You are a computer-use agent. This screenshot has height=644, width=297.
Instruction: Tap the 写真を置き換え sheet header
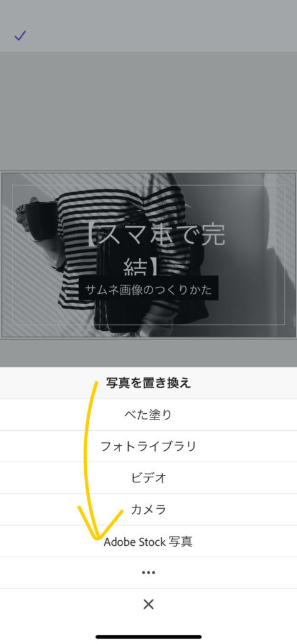148,383
